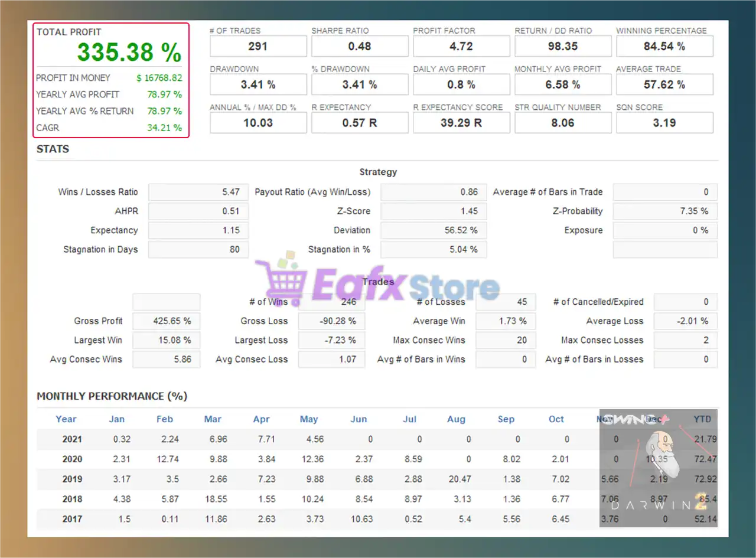The image size is (756, 558).
Task: Select the Winning Percentage box 84.54 %
Action: click(x=664, y=46)
